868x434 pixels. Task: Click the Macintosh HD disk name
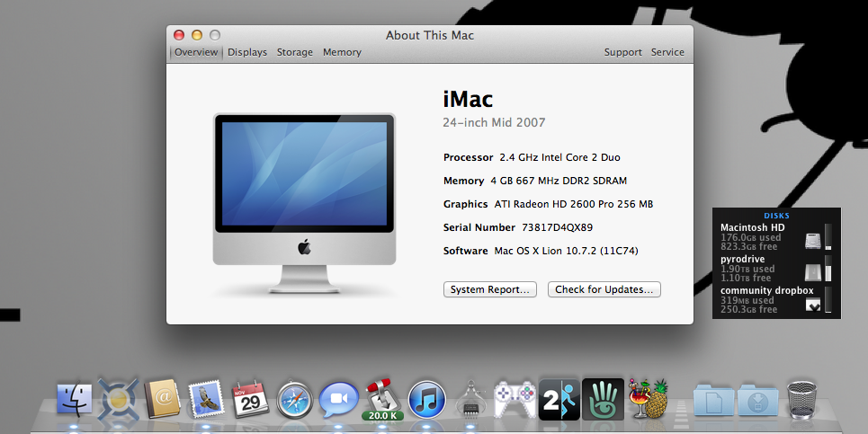(x=752, y=227)
